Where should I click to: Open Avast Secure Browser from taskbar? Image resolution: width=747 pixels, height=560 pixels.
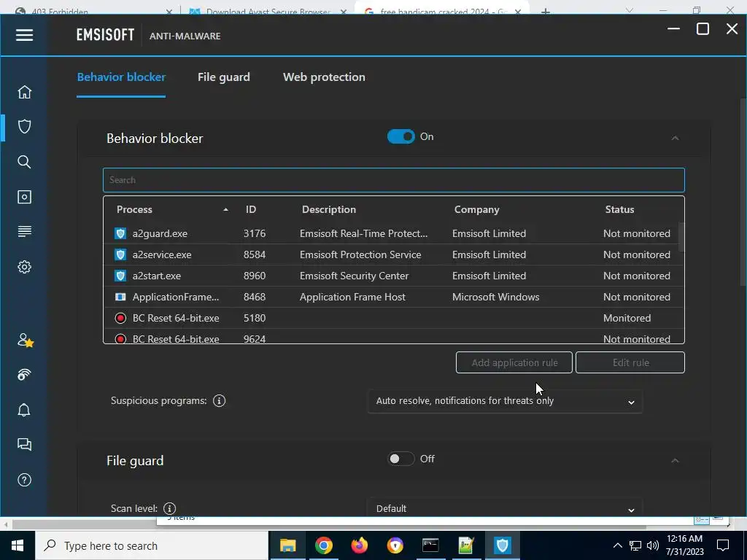(395, 545)
